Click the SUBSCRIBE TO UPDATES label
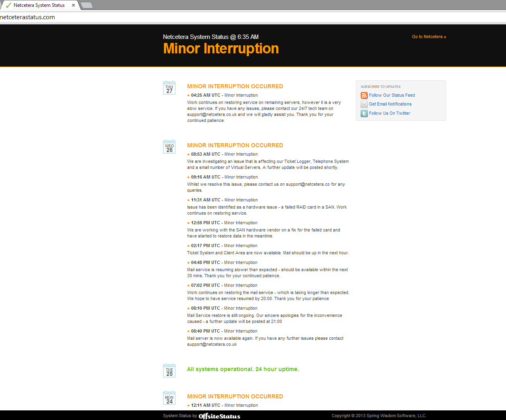Viewport: 506px width, 420px height. click(381, 87)
